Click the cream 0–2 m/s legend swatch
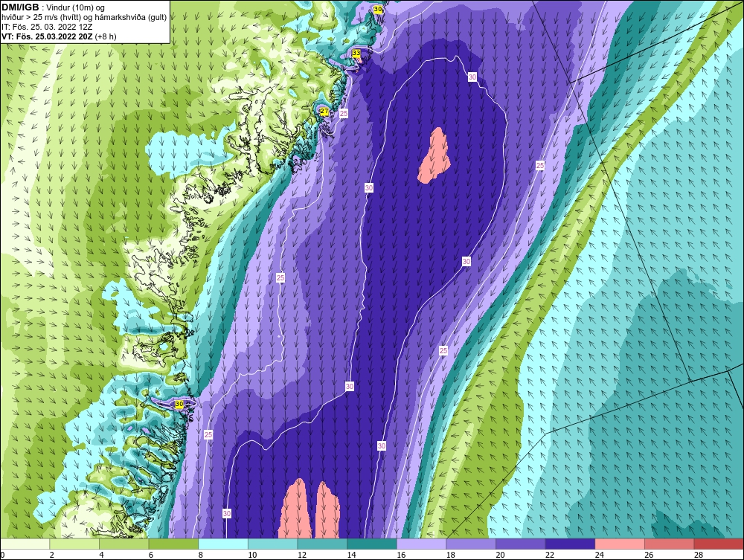 [25, 544]
